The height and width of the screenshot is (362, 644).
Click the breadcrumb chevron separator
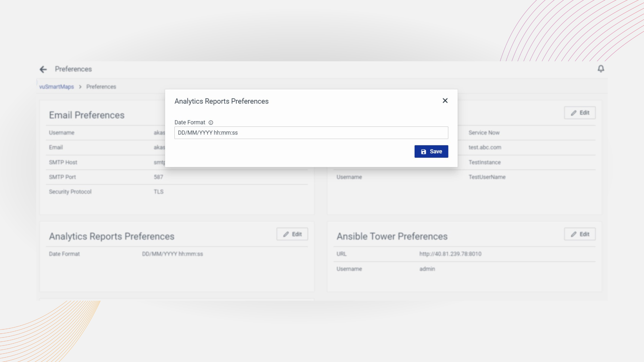tap(80, 87)
